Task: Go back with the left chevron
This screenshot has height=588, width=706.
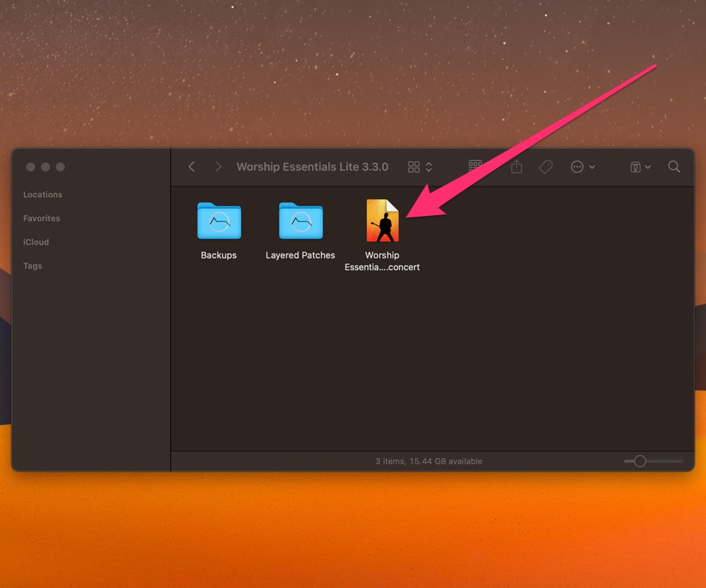Action: [192, 167]
